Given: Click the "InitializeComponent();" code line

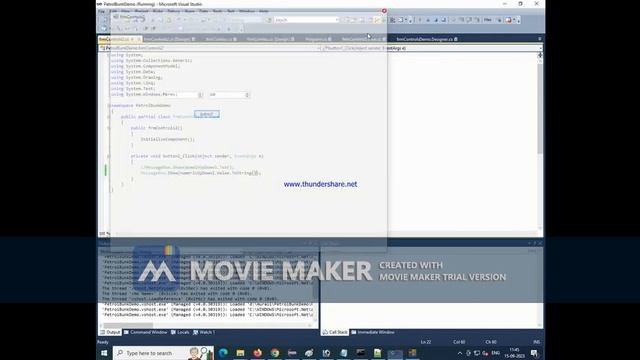Looking at the screenshot, I should [x=168, y=139].
